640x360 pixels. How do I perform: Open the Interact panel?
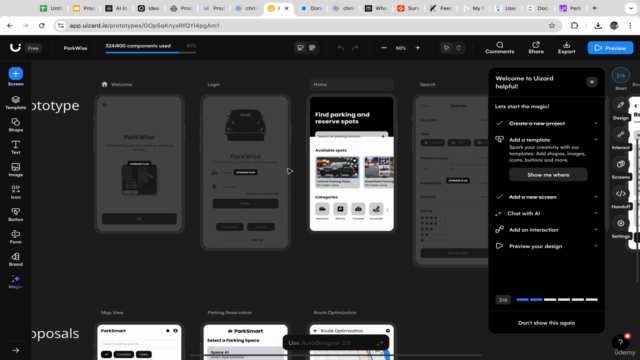pos(620,140)
